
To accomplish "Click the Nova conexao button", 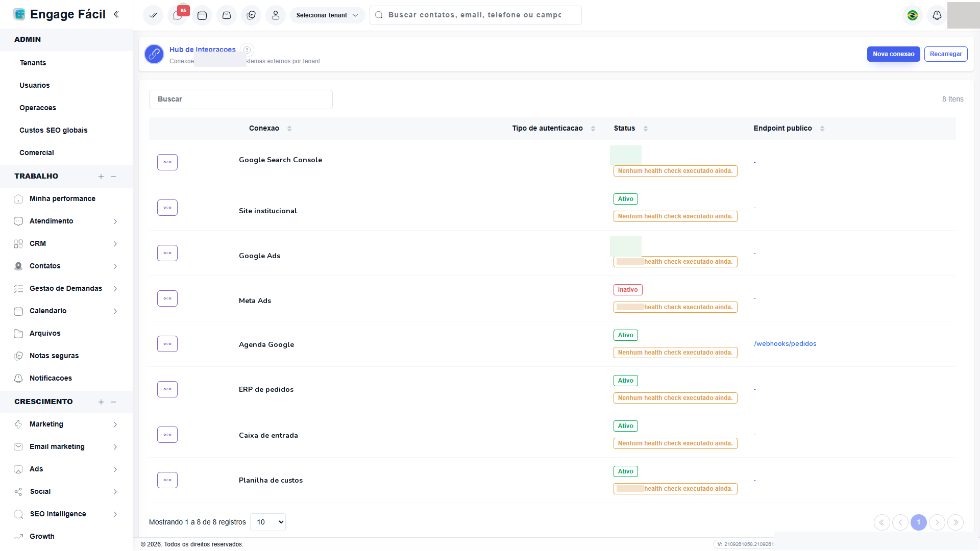I will click(x=893, y=54).
